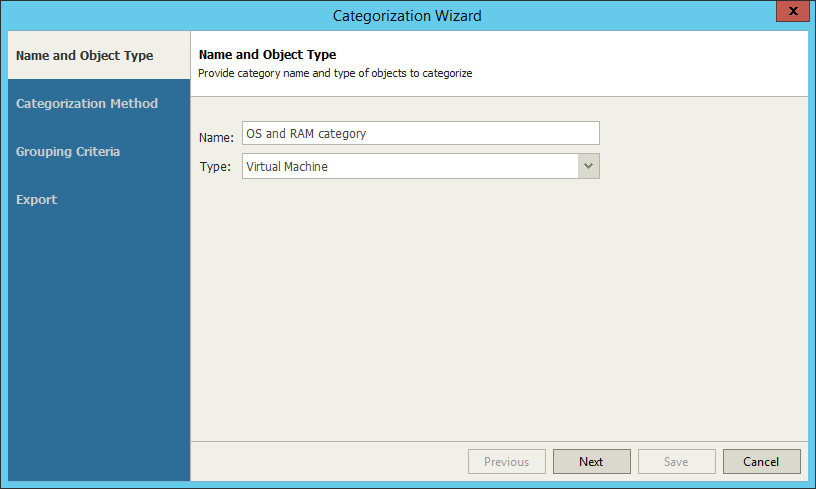
Task: Switch to the Export step
Action: coord(36,200)
